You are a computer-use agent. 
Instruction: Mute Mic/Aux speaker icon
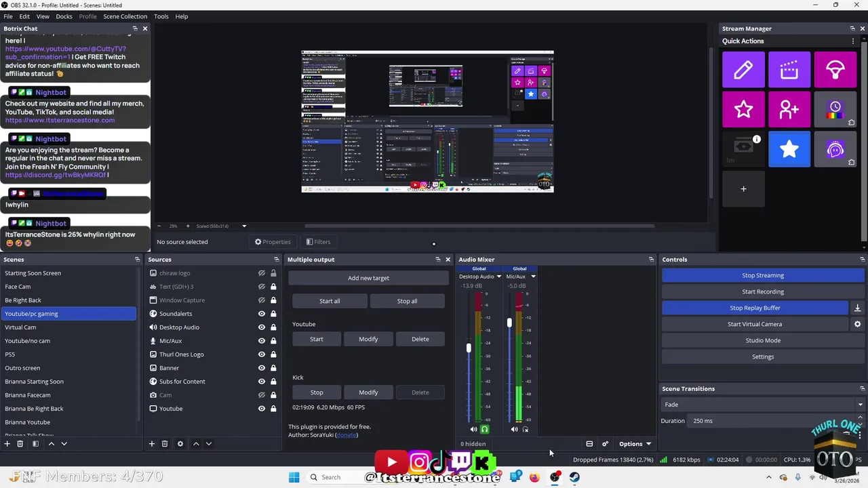[514, 429]
